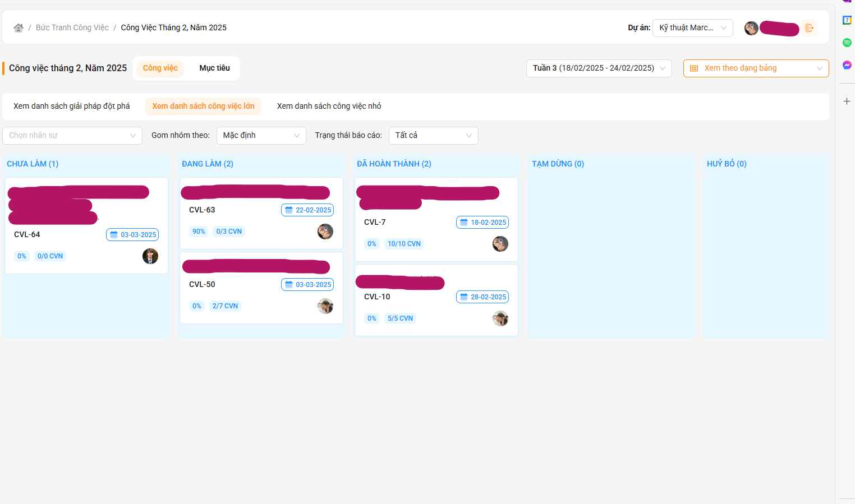Open Spotify from the browser sidebar

pyautogui.click(x=847, y=43)
